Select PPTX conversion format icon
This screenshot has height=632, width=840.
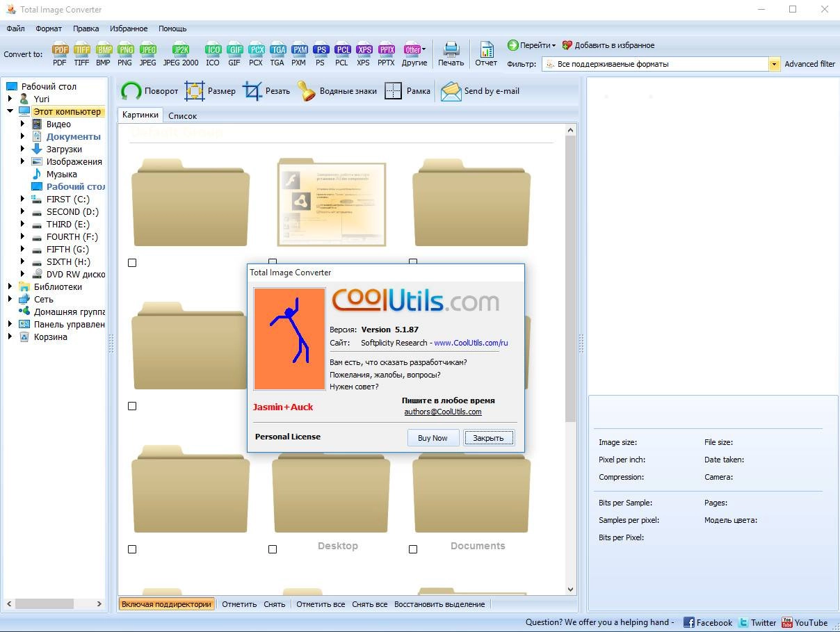(x=386, y=54)
